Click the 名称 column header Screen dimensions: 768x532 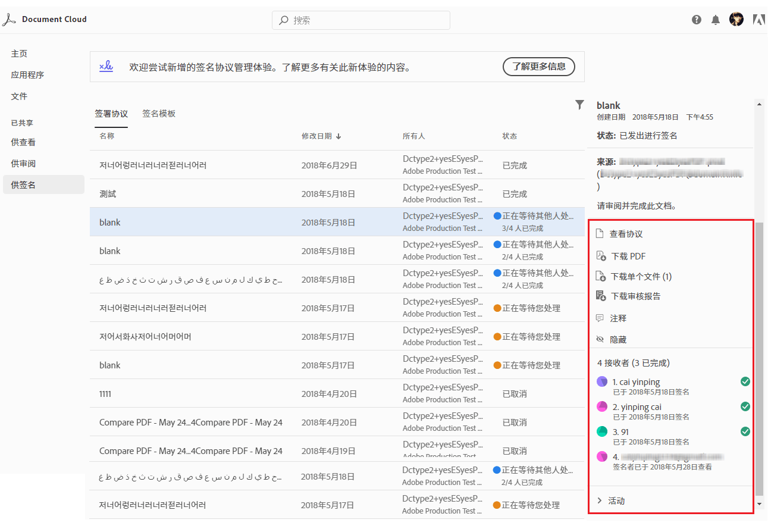tap(106, 136)
